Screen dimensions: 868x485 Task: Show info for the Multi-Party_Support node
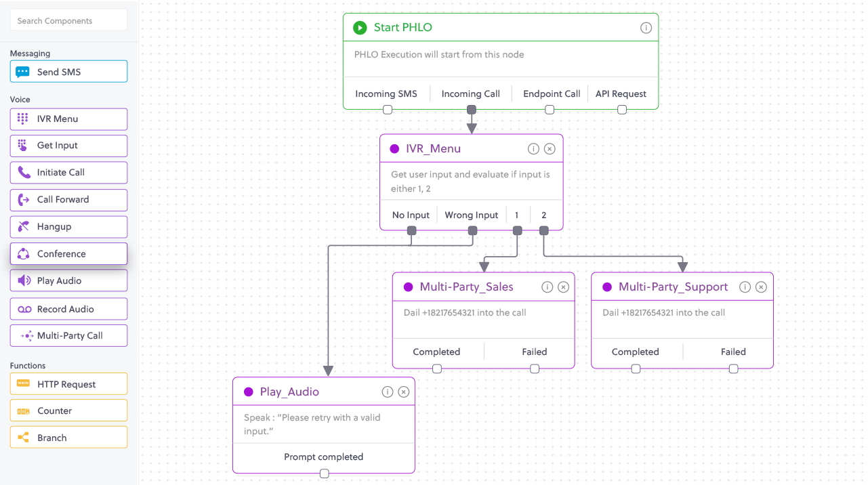(x=745, y=287)
